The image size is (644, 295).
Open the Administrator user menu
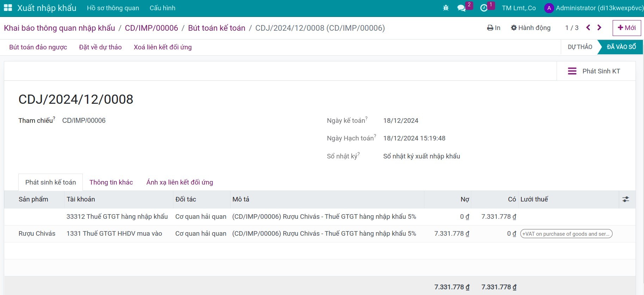[594, 8]
